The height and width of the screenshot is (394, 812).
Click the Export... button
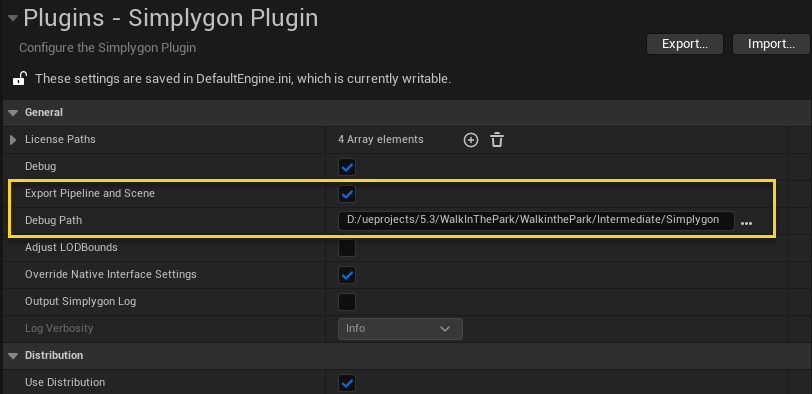(x=685, y=44)
